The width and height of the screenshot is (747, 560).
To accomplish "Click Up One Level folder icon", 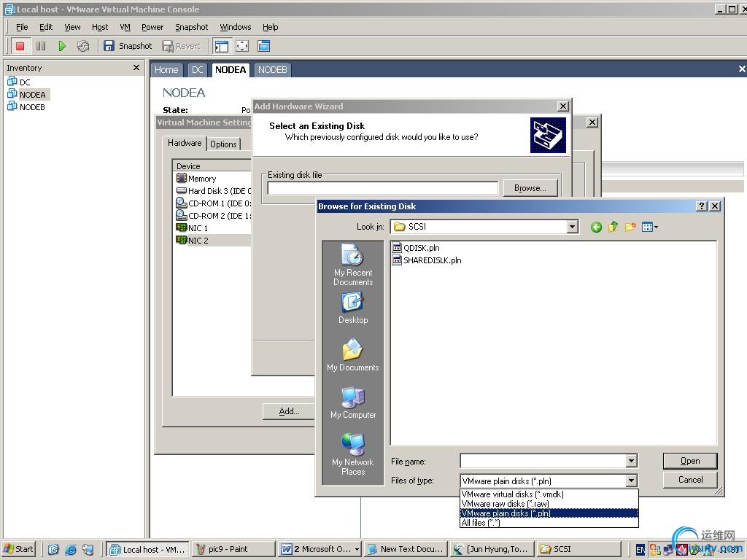I will 613,227.
